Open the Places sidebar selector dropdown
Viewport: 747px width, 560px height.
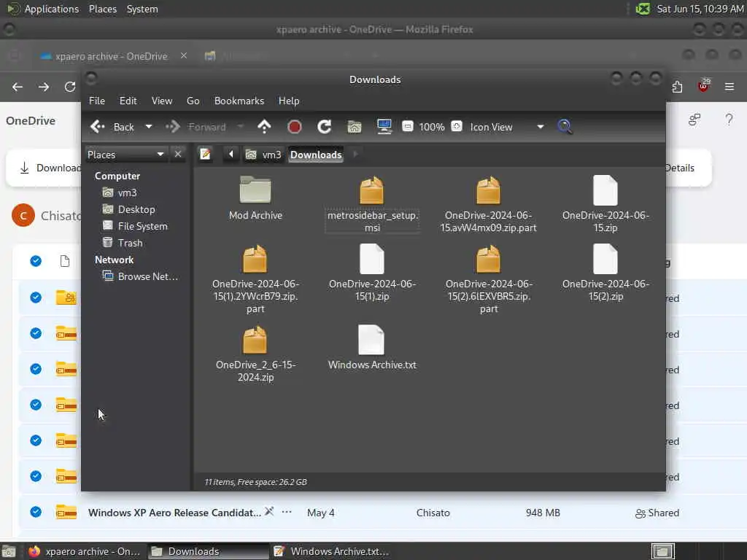click(125, 155)
